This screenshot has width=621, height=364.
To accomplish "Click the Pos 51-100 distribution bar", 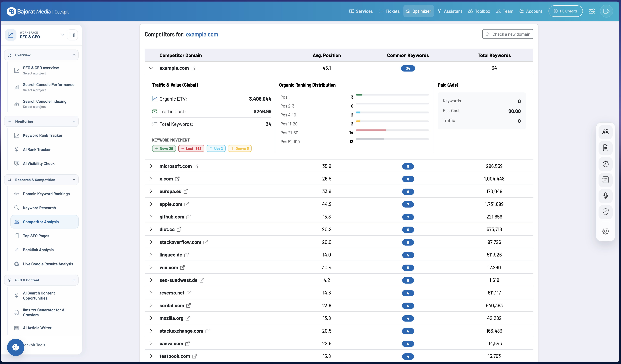I will (392, 139).
